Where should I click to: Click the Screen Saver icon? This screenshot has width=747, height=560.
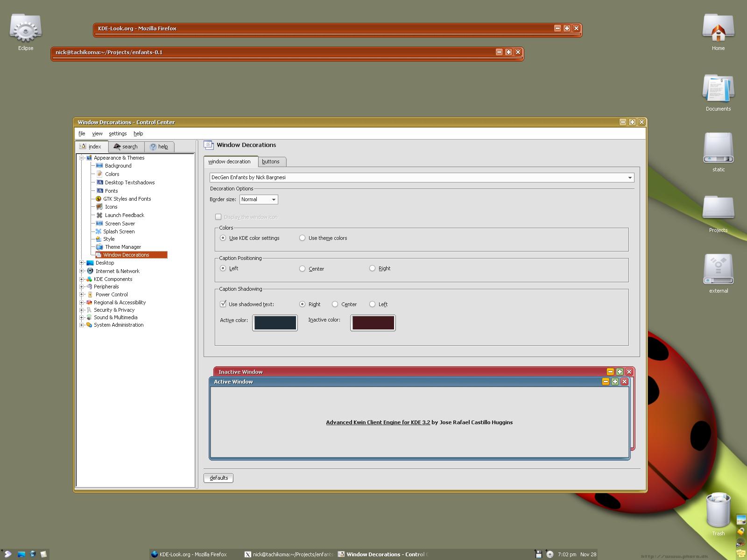[99, 224]
